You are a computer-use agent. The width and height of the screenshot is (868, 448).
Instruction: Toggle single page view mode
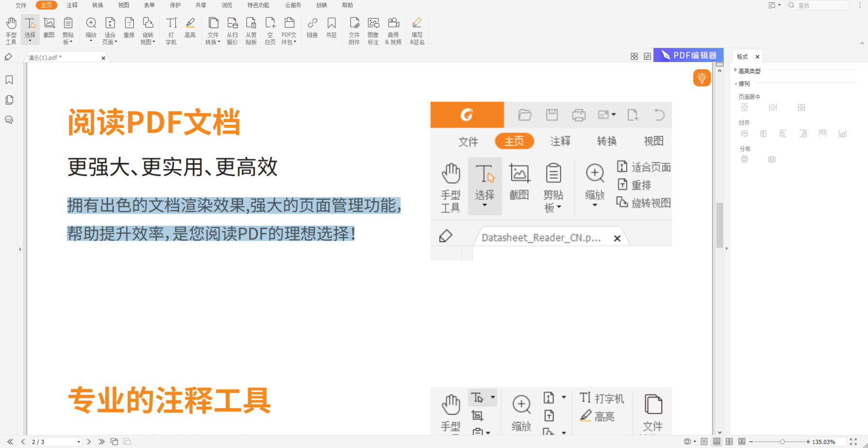pos(704,441)
